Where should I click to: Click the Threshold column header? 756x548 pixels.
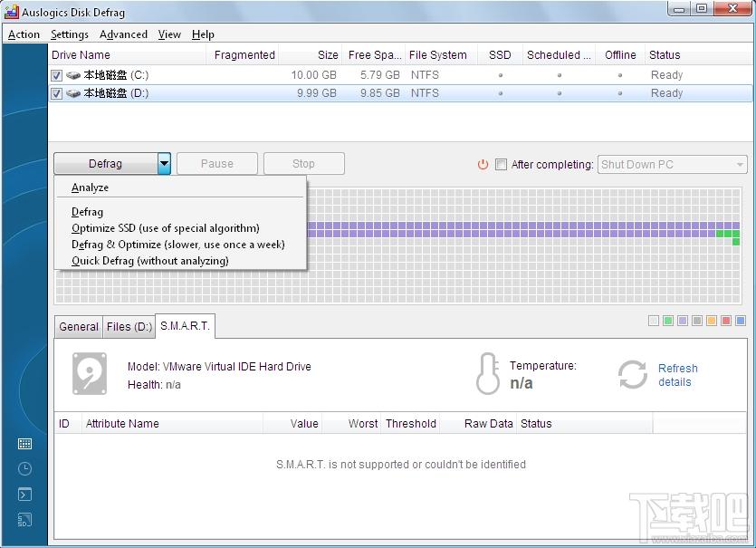pyautogui.click(x=410, y=424)
